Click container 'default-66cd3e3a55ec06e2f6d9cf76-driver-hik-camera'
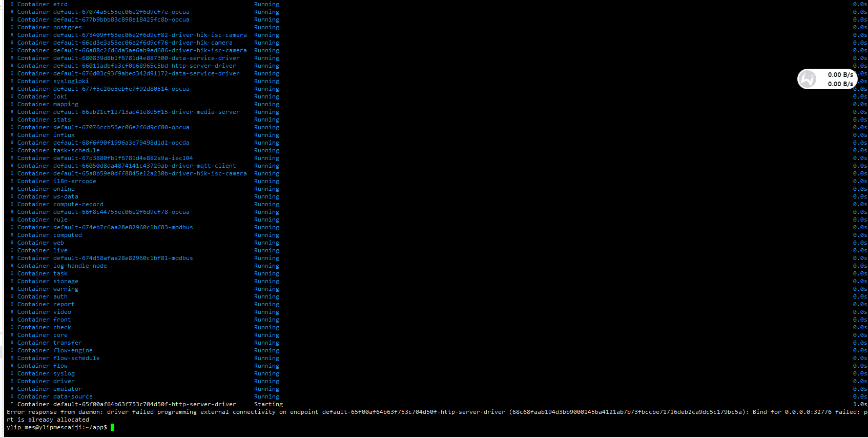Image resolution: width=868 pixels, height=438 pixels. [143, 43]
